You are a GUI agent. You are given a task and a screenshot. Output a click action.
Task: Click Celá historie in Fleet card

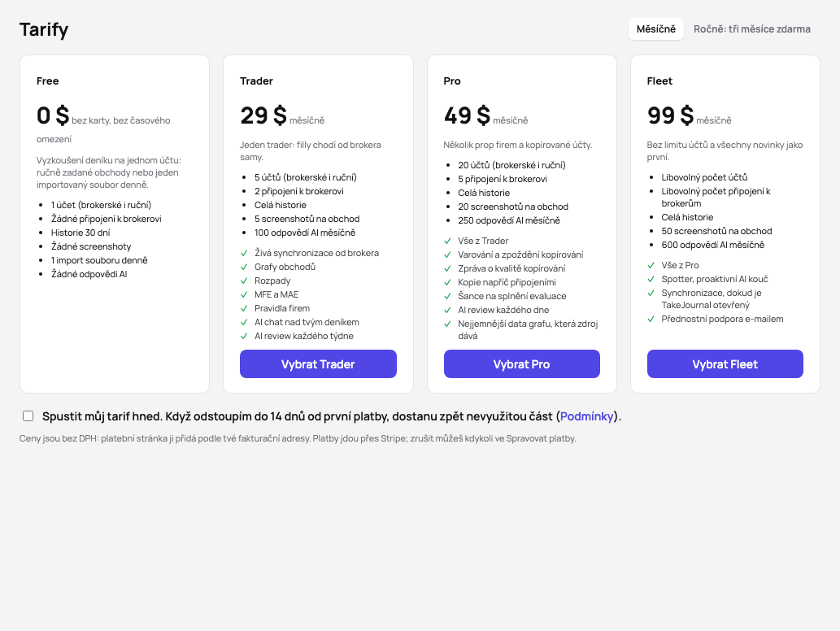(687, 217)
